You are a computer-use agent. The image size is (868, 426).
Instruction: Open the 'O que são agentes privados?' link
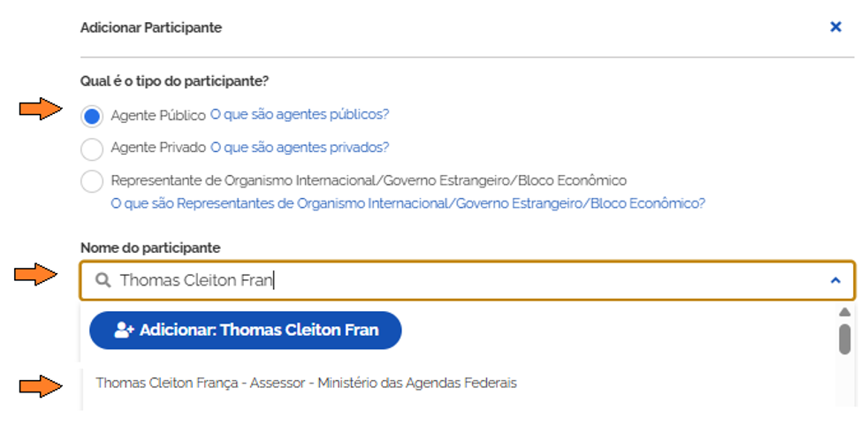[300, 148]
